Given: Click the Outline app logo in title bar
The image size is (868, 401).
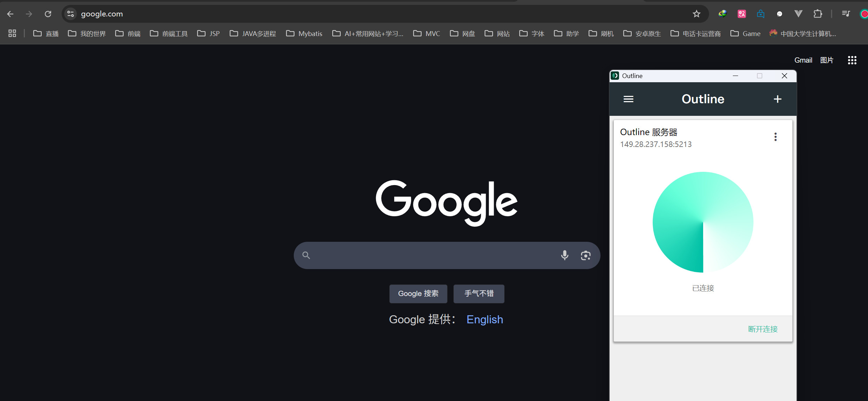Looking at the screenshot, I should tap(615, 76).
